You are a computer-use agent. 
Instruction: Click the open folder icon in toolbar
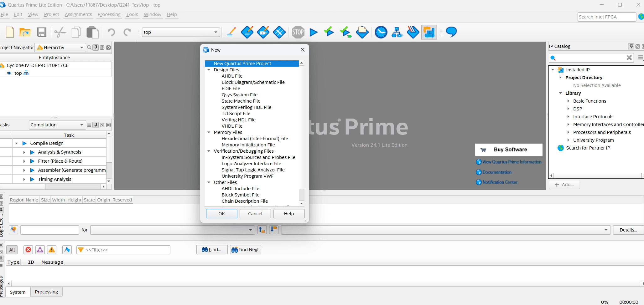pyautogui.click(x=25, y=32)
